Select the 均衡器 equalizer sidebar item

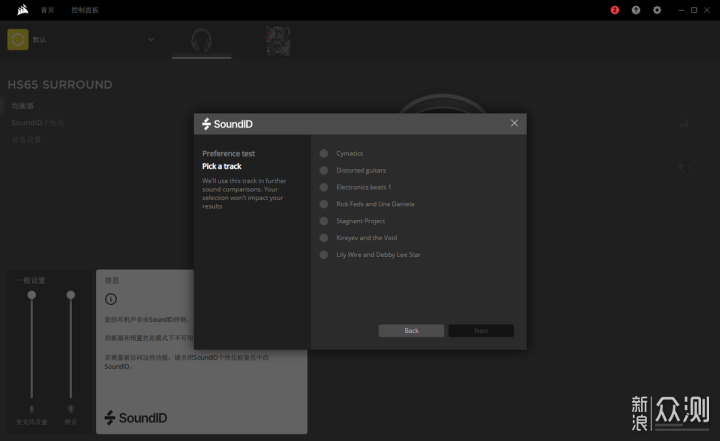coord(22,106)
